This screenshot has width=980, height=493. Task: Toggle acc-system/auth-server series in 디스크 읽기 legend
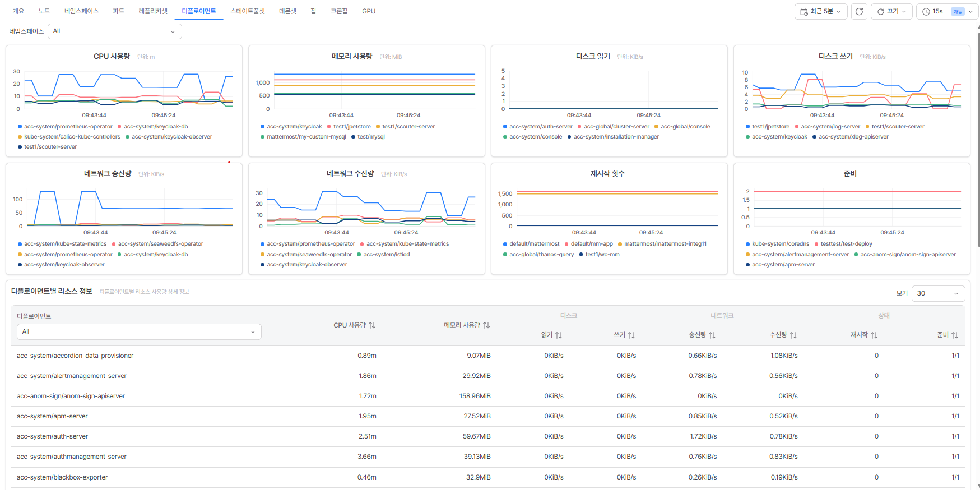pyautogui.click(x=538, y=127)
